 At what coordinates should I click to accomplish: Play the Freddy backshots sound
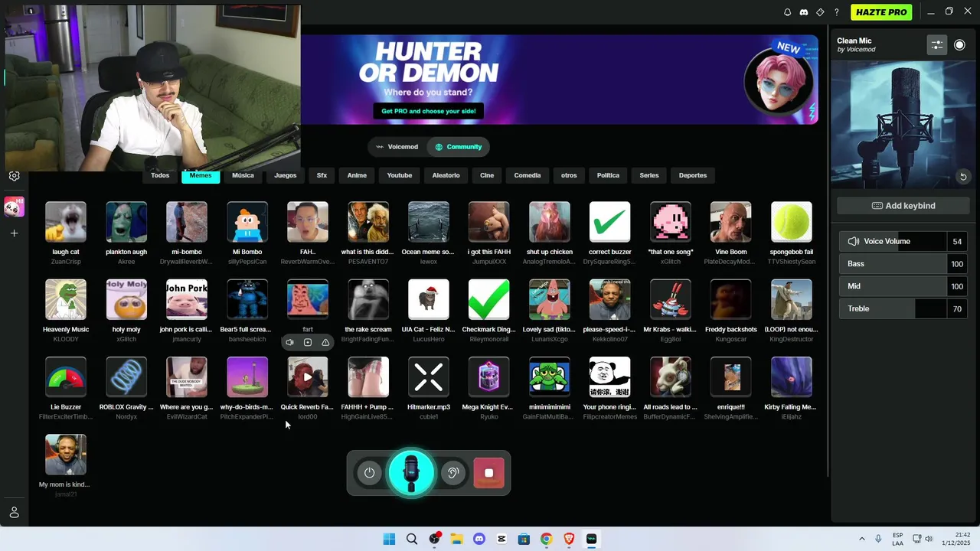click(x=730, y=299)
